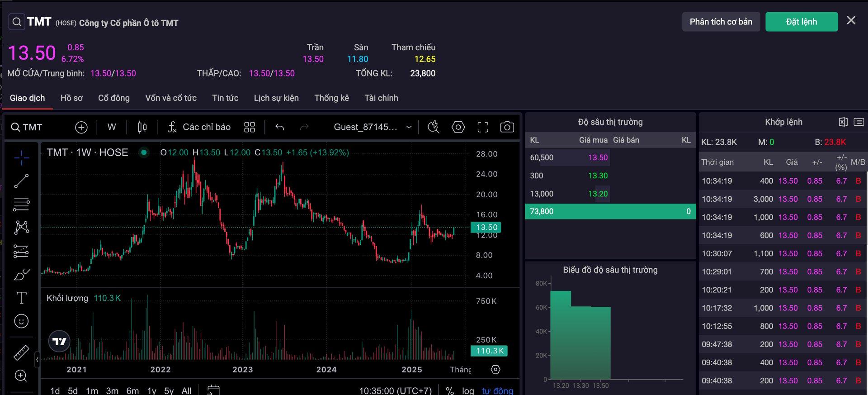Open the 'Cổ đông' tab
The width and height of the screenshot is (868, 395).
pyautogui.click(x=114, y=98)
